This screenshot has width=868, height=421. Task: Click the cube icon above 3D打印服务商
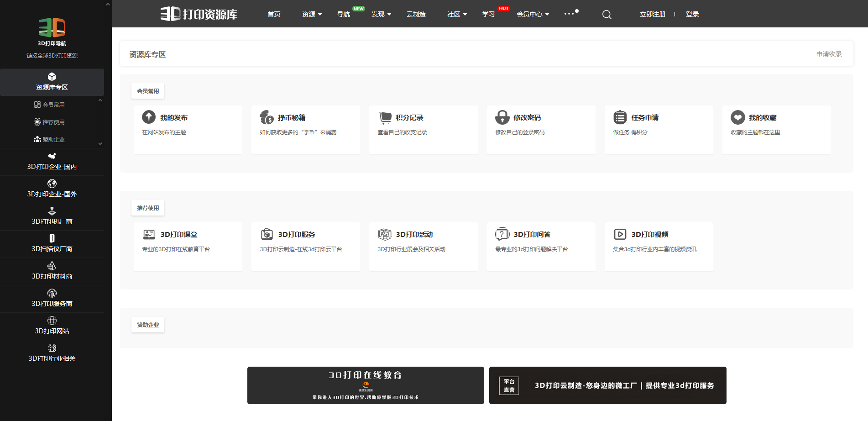52,293
